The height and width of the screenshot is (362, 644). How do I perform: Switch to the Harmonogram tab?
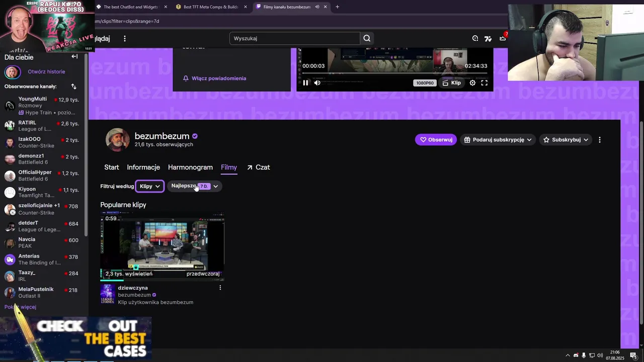190,167
